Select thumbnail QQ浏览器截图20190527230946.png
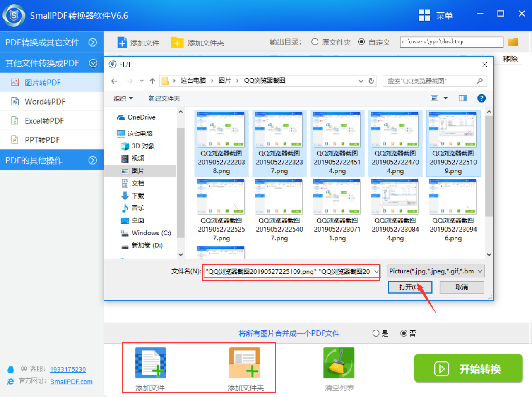Image resolution: width=532 pixels, height=397 pixels. [453, 210]
